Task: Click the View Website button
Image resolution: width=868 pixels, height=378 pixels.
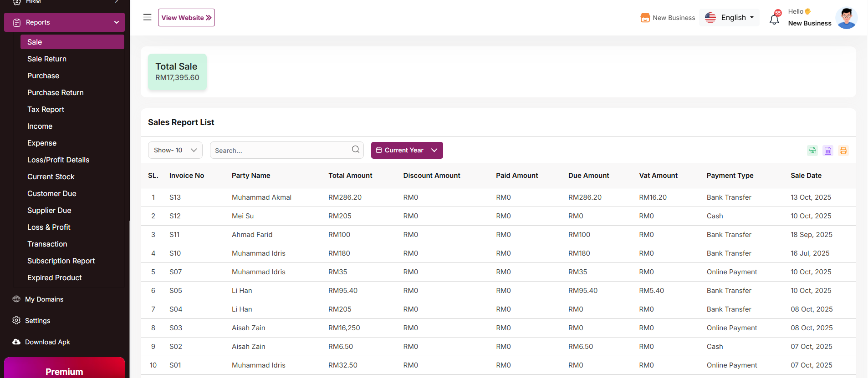Action: [186, 18]
